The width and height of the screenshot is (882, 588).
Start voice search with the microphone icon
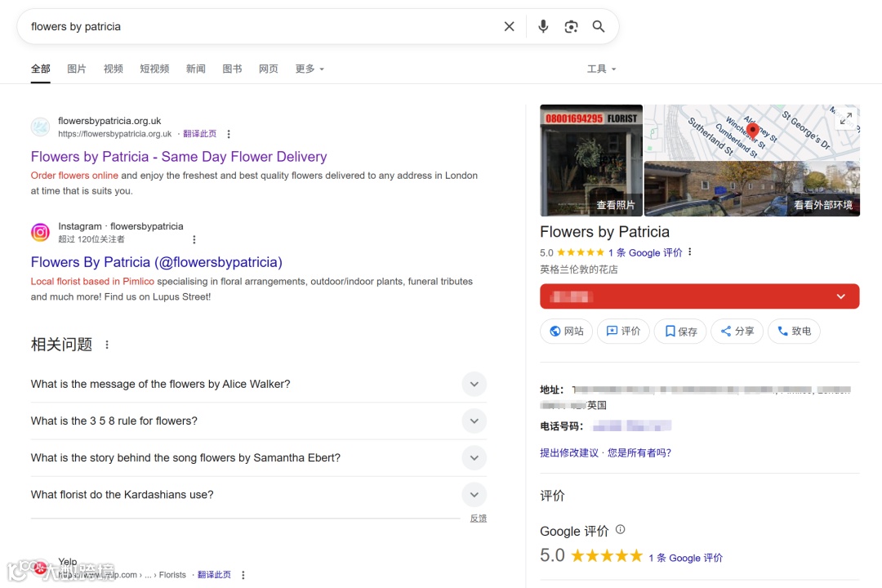pyautogui.click(x=543, y=26)
